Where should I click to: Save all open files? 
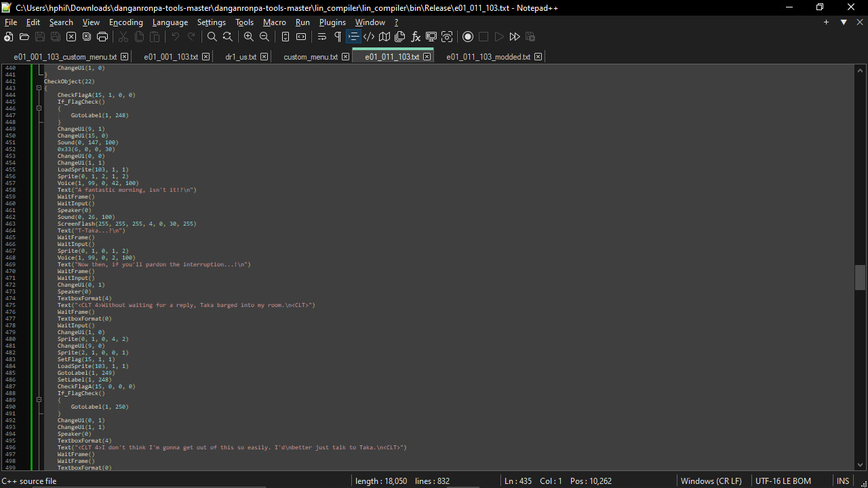click(55, 37)
